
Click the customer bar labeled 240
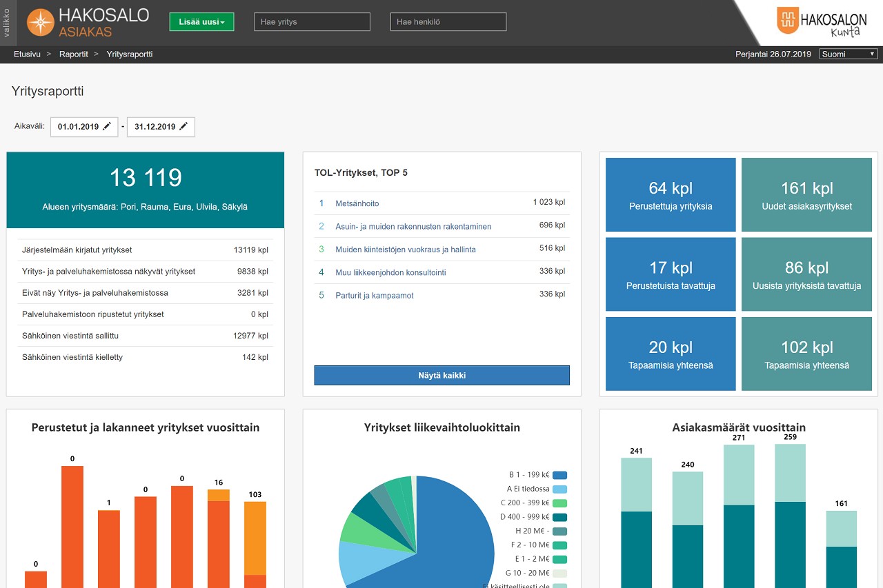tap(688, 529)
